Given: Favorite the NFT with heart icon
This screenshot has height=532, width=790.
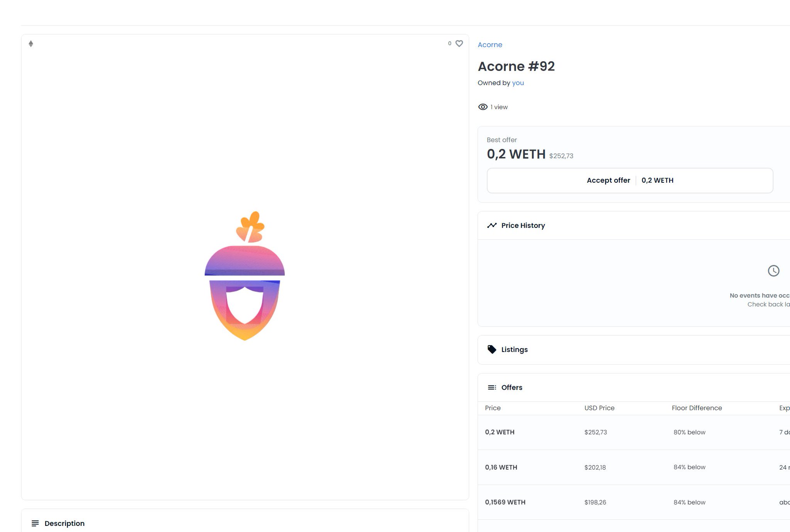Looking at the screenshot, I should (x=459, y=44).
